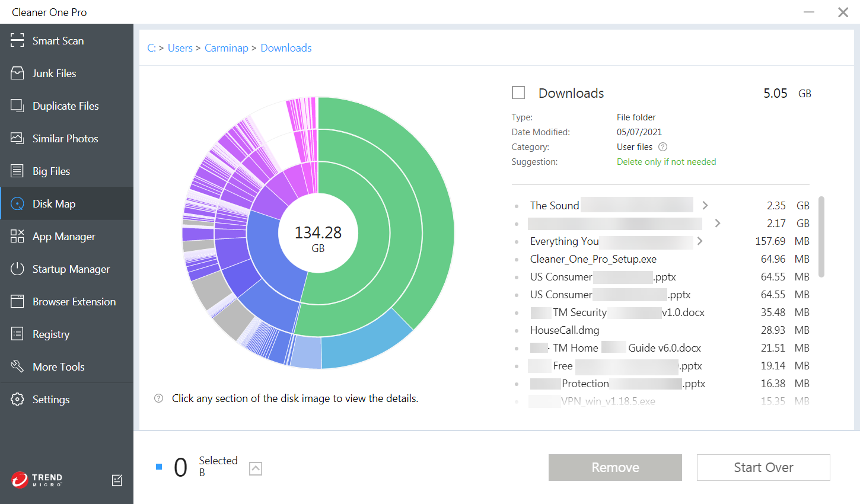Screen dimensions: 860x504
Task: Open the Startup Manager power icon
Action: coord(17,269)
